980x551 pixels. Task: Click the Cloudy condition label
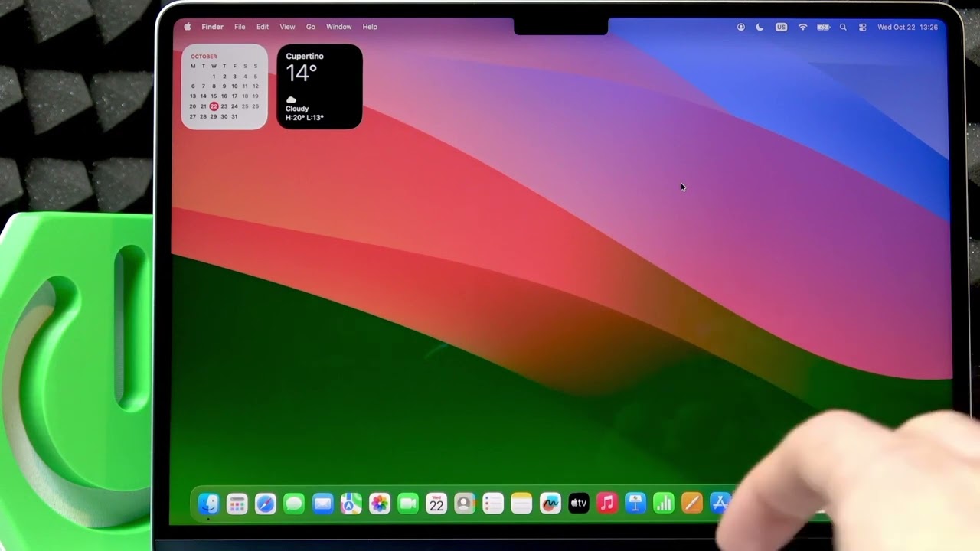pos(297,109)
